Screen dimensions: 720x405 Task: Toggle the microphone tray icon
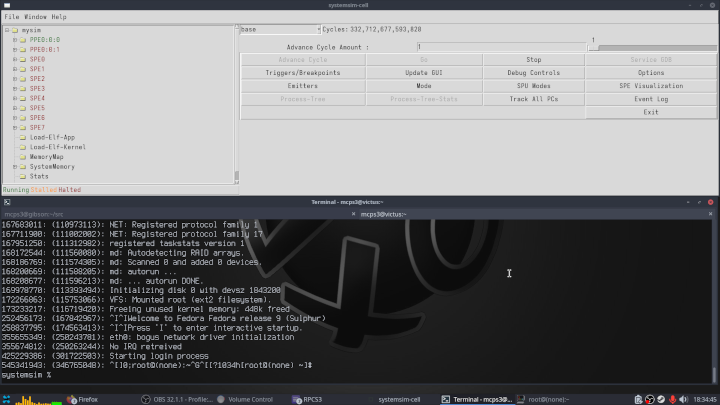[673, 399]
